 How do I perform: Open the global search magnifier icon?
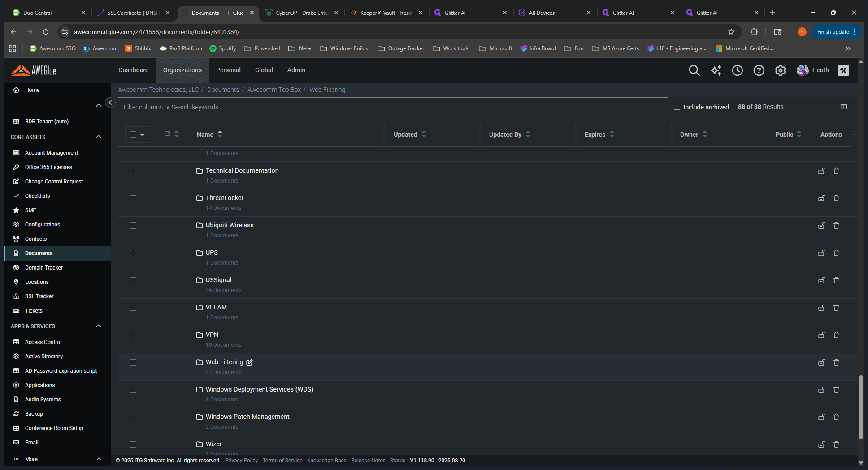tap(694, 70)
